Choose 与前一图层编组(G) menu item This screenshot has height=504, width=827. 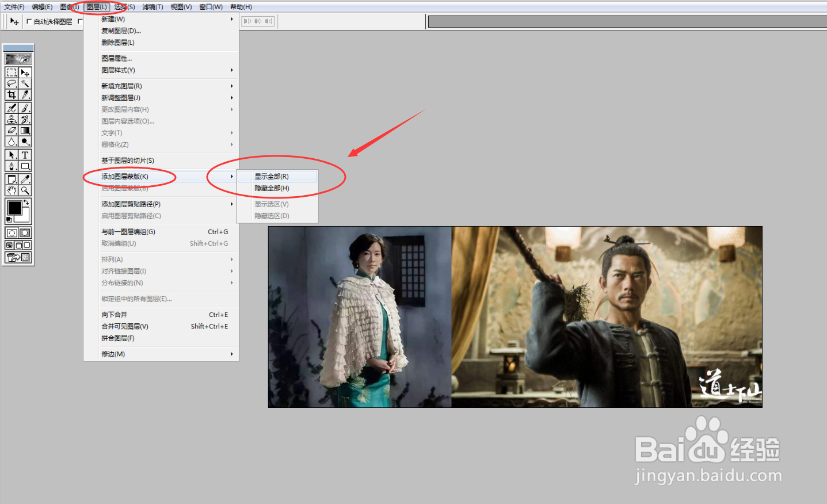[161, 232]
